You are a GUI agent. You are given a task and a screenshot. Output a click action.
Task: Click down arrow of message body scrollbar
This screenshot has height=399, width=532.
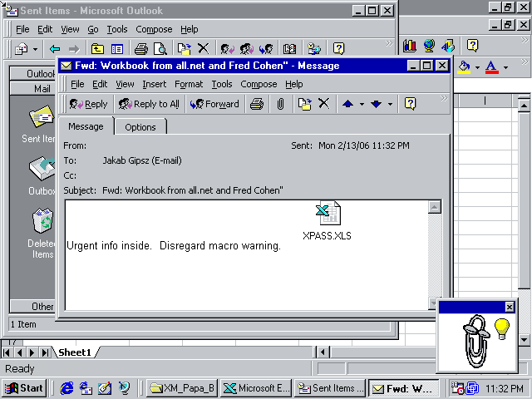tap(434, 303)
